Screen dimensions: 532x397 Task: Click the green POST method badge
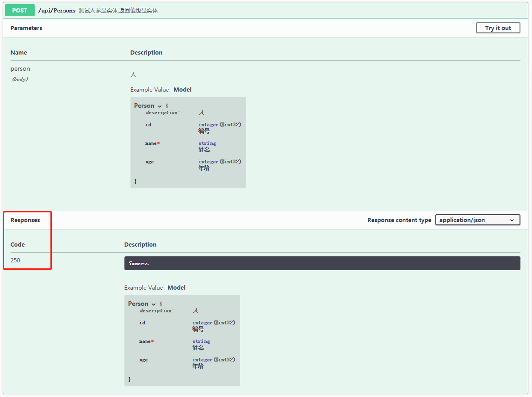[x=20, y=10]
